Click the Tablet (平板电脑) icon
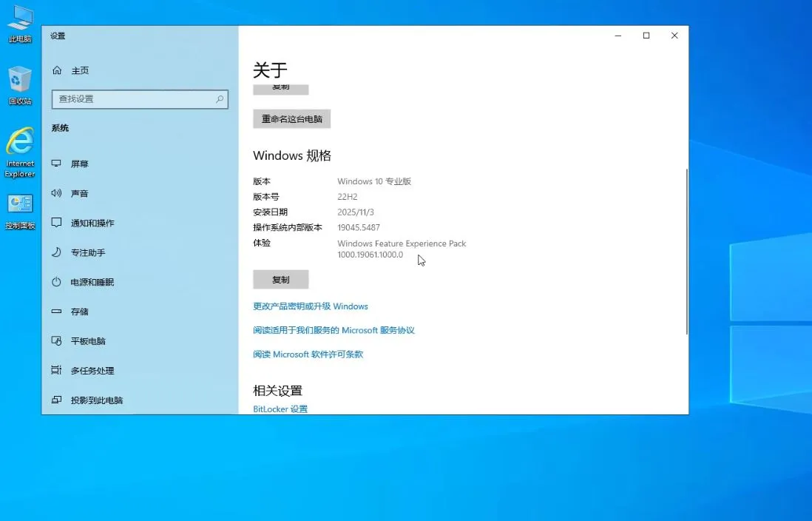Screen dimensions: 812x521 click(x=57, y=341)
